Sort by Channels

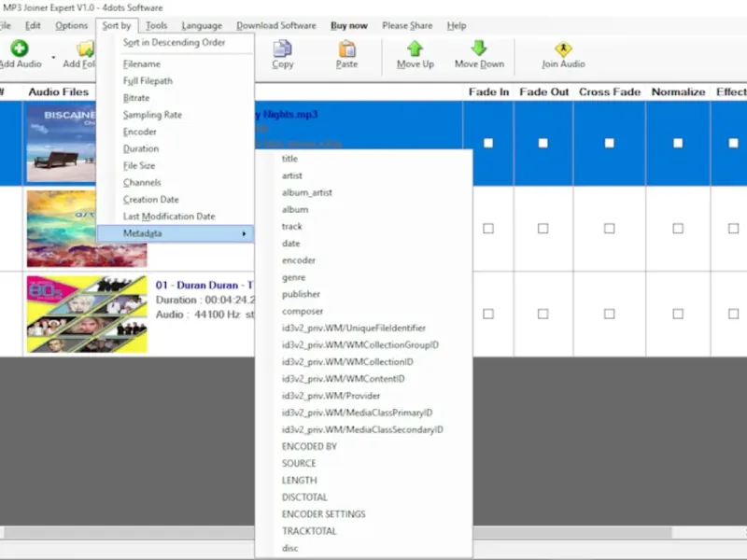[x=174, y=182]
